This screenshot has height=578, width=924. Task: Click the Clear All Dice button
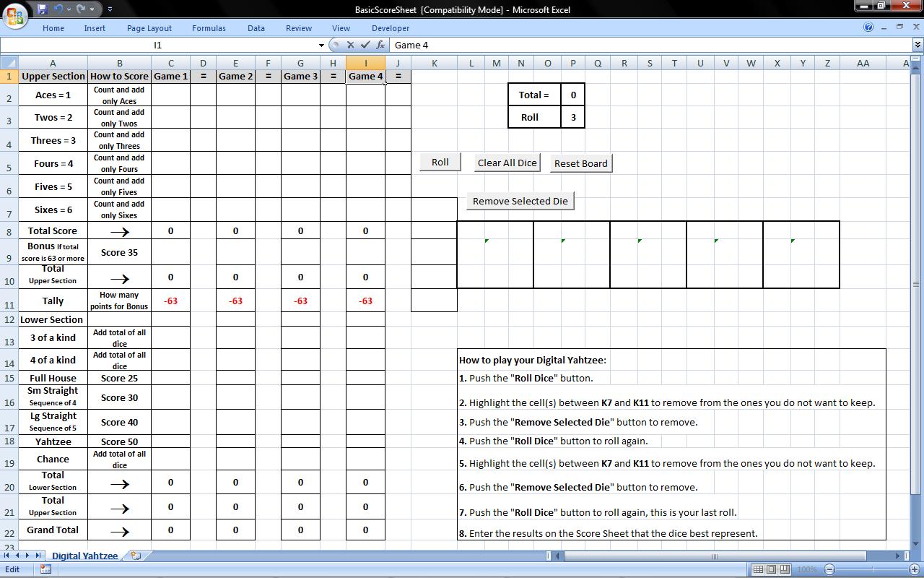coord(507,163)
